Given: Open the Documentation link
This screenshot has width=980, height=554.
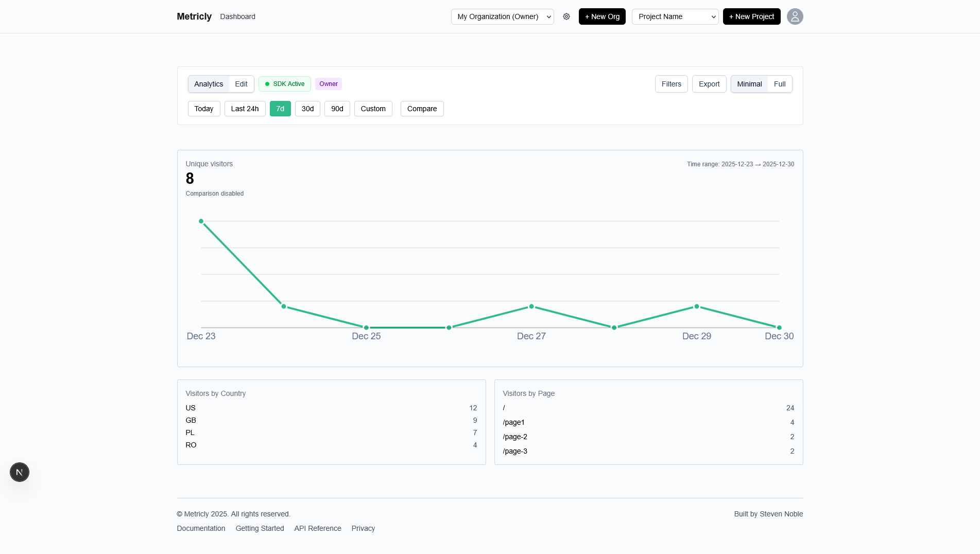Looking at the screenshot, I should pos(201,528).
